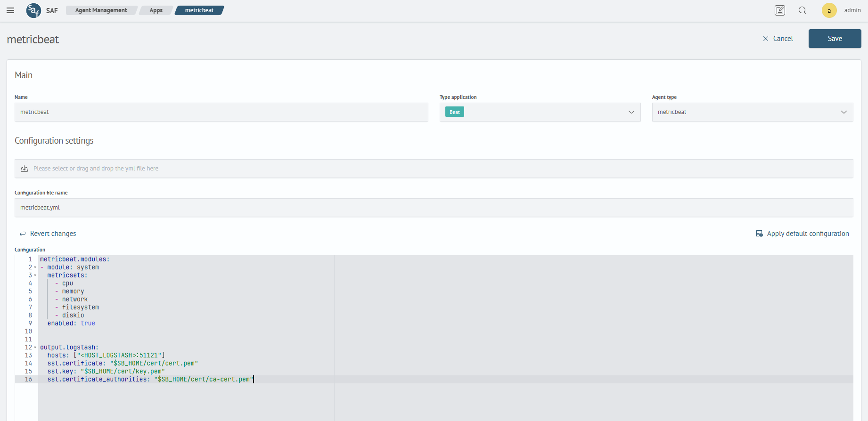Click the 'enabled: true' code line

click(71, 324)
